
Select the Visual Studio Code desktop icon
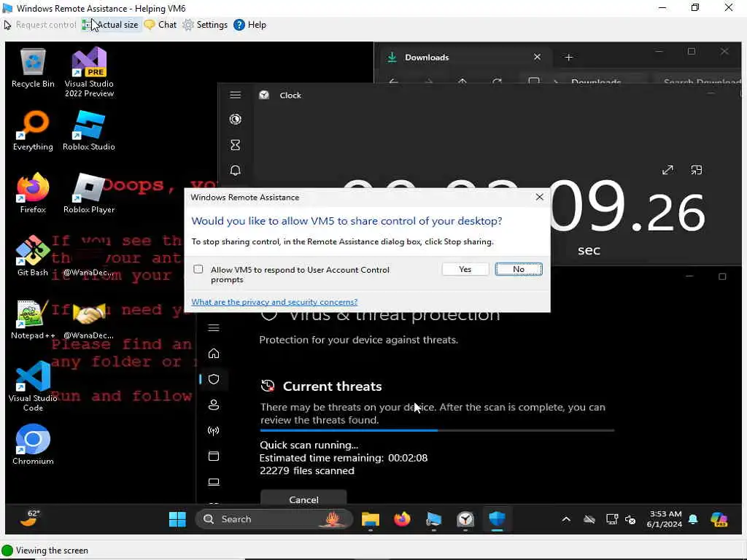pos(33,386)
